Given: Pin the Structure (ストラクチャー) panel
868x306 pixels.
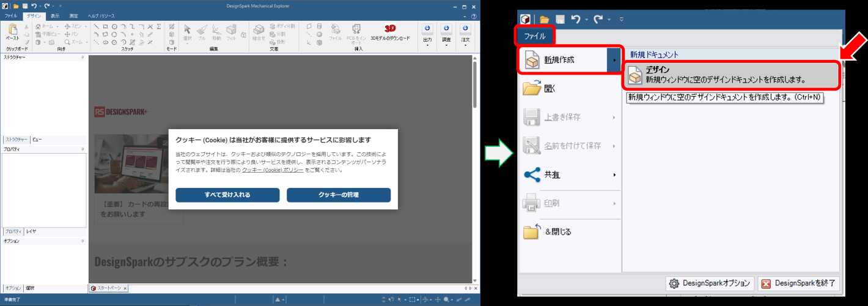Looking at the screenshot, I should pyautogui.click(x=83, y=57).
